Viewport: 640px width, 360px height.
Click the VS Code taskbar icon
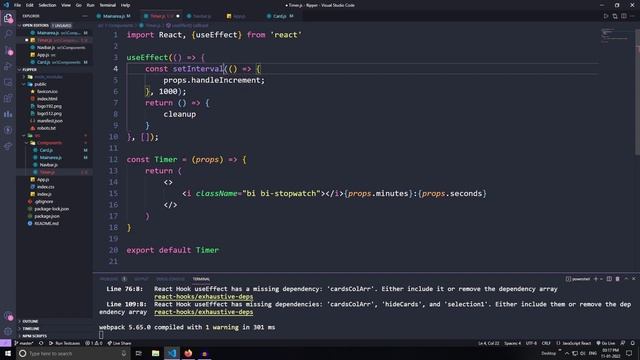[x=172, y=353]
